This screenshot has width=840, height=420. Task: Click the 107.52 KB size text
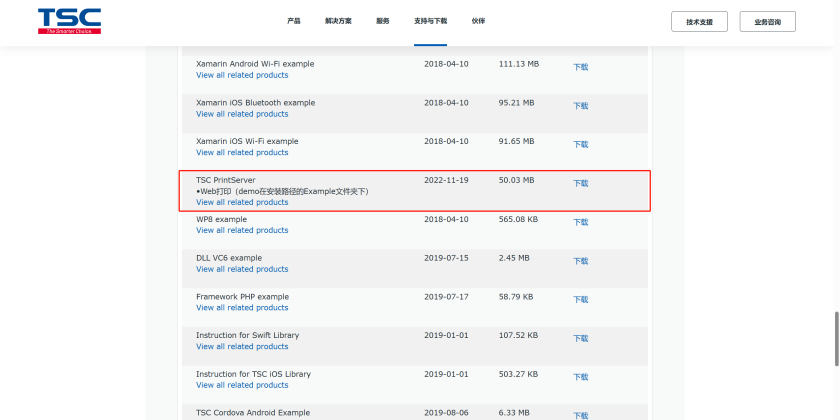click(519, 335)
